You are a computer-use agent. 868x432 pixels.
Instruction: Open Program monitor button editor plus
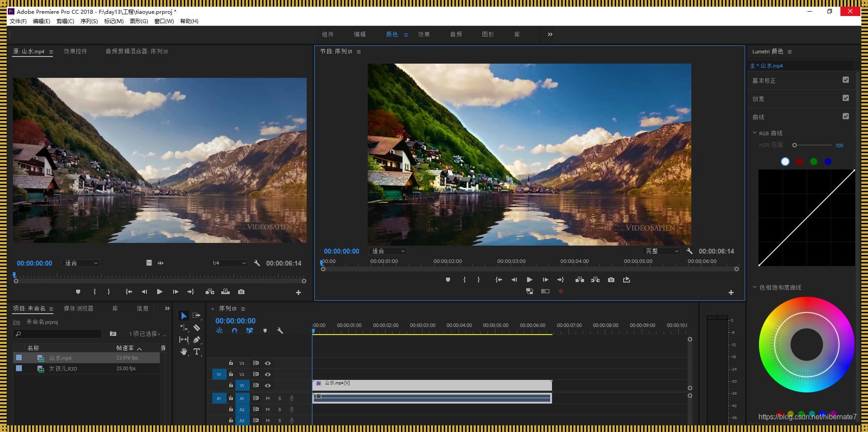(731, 292)
